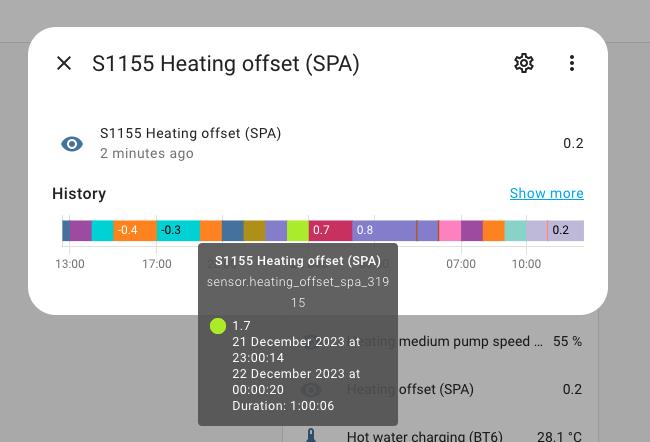650x442 pixels.
Task: Open the three-dot overflow menu
Action: [x=572, y=63]
